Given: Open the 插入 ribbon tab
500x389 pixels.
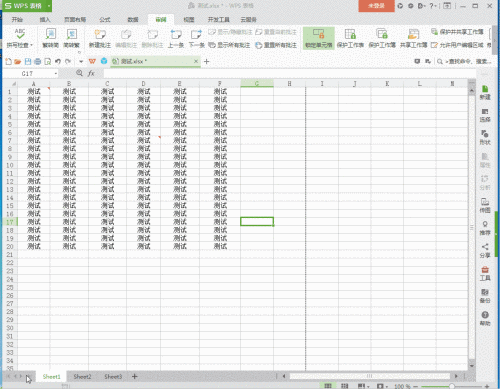Looking at the screenshot, I should (45, 20).
